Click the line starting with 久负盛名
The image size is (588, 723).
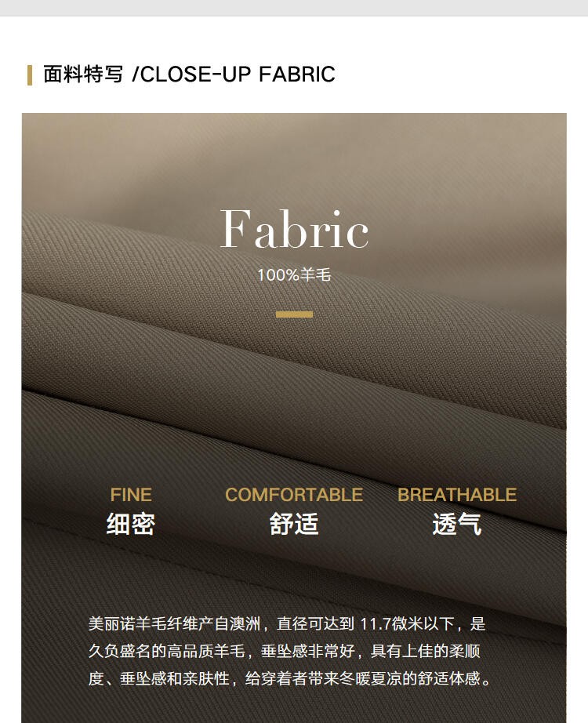tap(285, 651)
